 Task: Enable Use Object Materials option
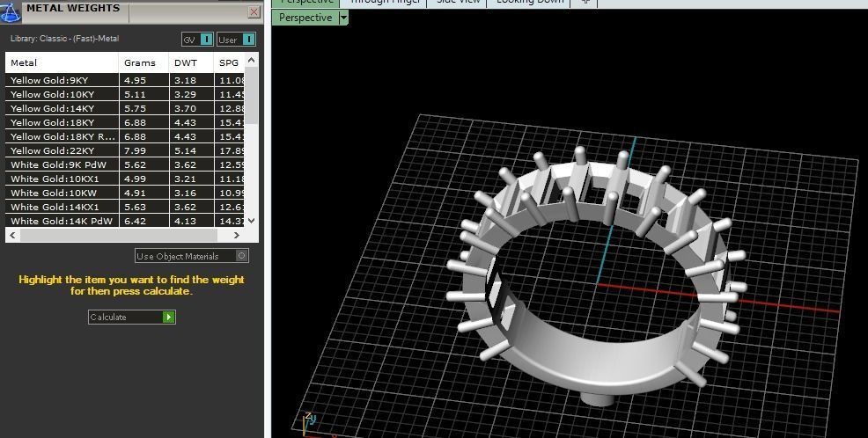click(192, 255)
